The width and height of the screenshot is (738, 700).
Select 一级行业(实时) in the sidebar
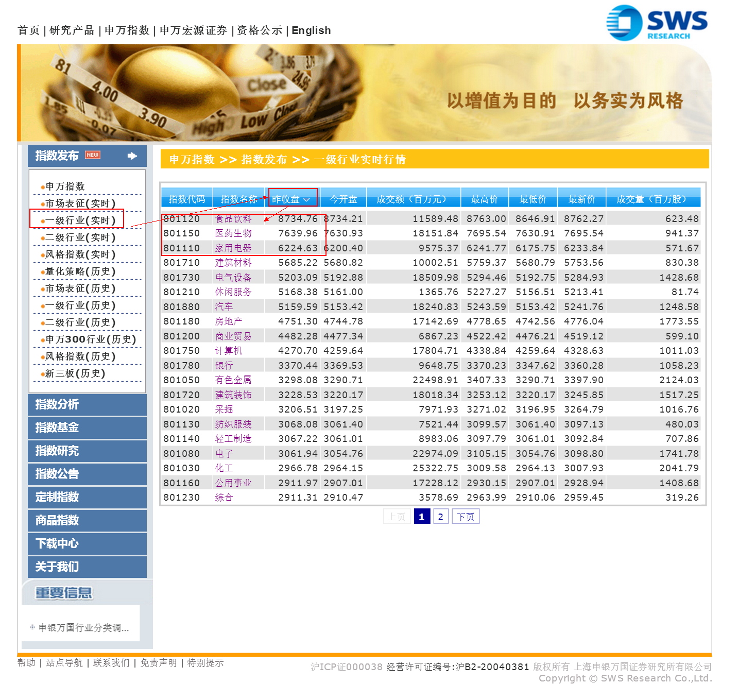tap(80, 220)
